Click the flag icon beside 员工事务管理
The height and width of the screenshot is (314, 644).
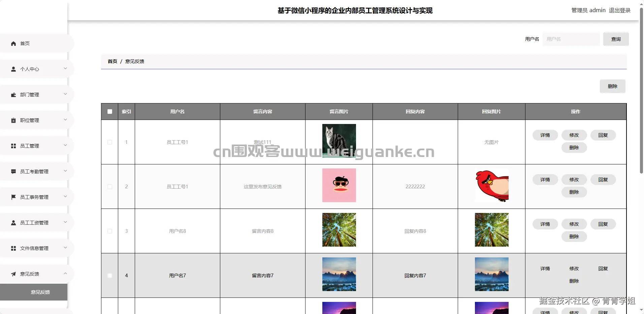click(x=13, y=197)
